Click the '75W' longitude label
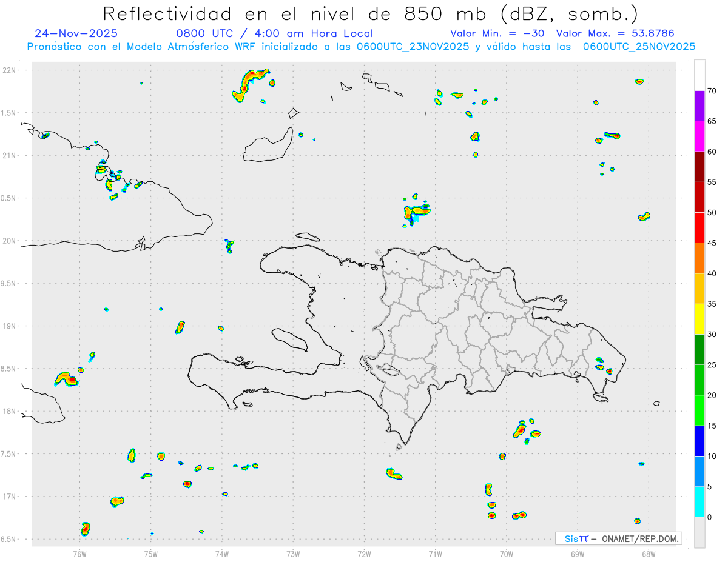The height and width of the screenshot is (562, 728). coord(151,554)
